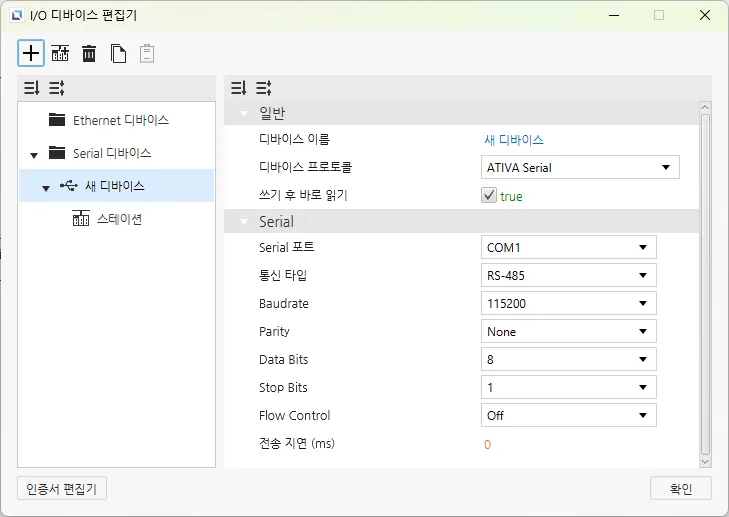Open the 디바이스 프로토콜 dropdown
This screenshot has width=729, height=517.
click(x=580, y=168)
